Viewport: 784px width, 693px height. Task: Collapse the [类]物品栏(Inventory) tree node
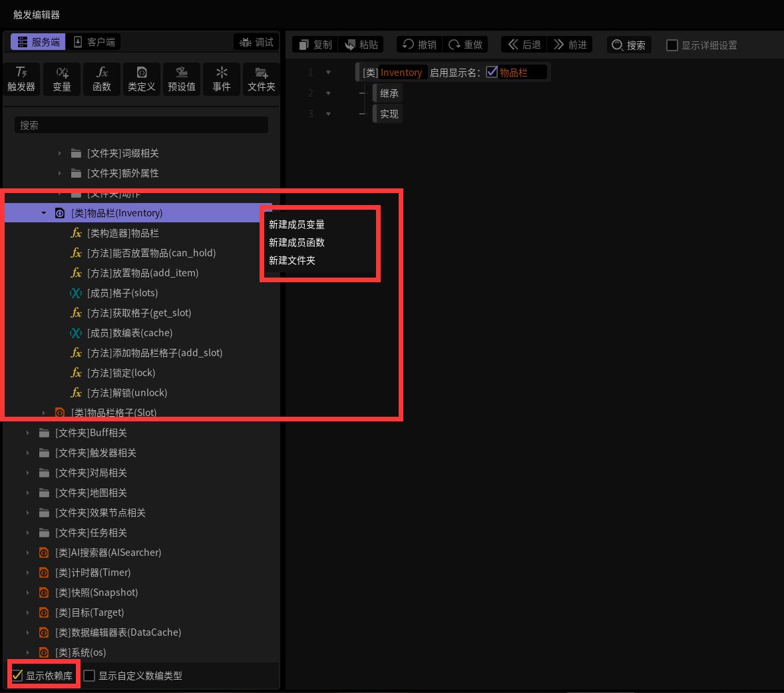pyautogui.click(x=43, y=213)
